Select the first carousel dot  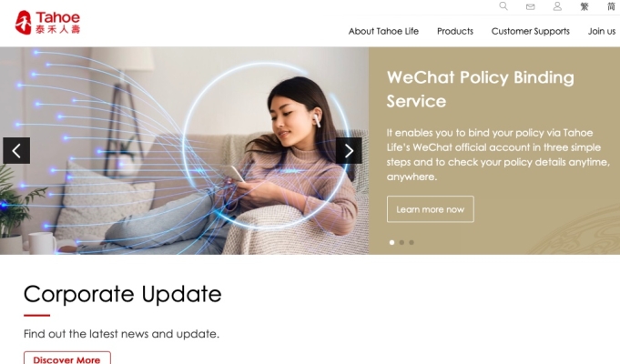391,242
